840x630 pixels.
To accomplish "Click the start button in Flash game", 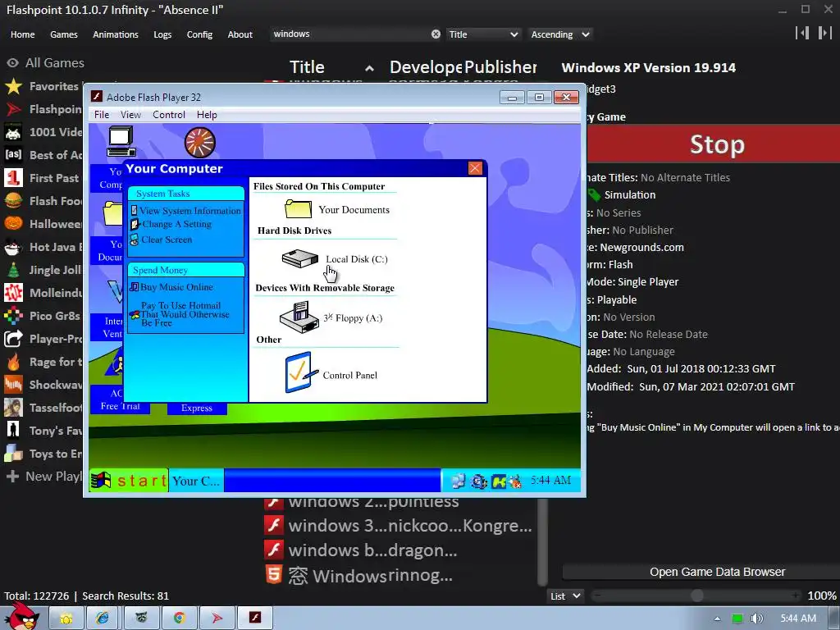I will pos(129,481).
